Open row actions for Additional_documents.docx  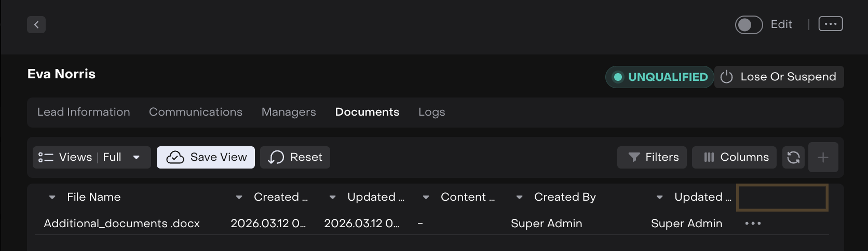752,224
